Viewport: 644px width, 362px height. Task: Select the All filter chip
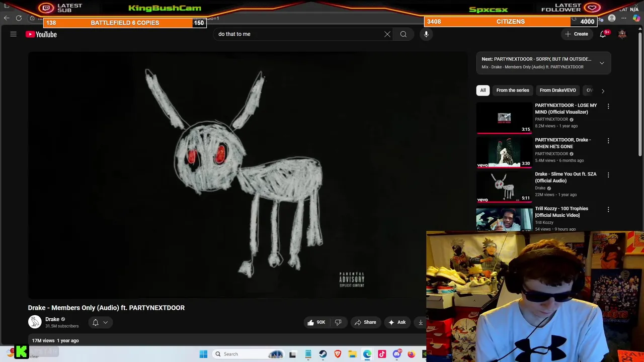coord(483,90)
